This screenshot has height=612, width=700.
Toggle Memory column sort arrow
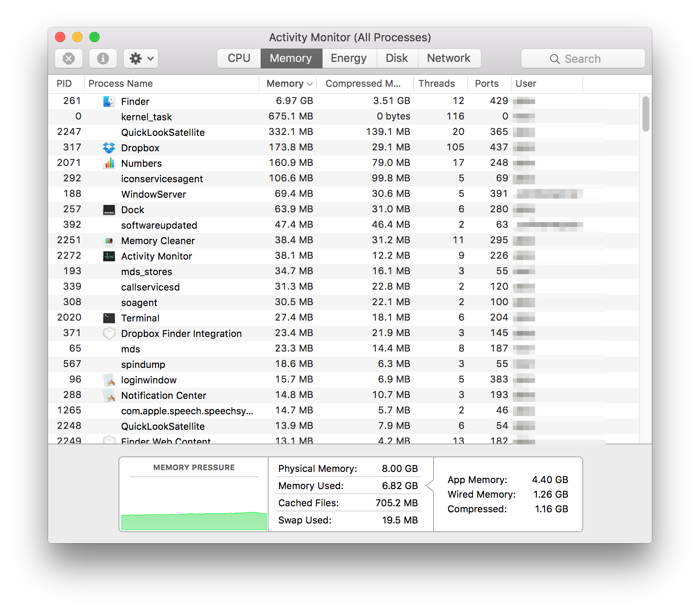click(310, 84)
